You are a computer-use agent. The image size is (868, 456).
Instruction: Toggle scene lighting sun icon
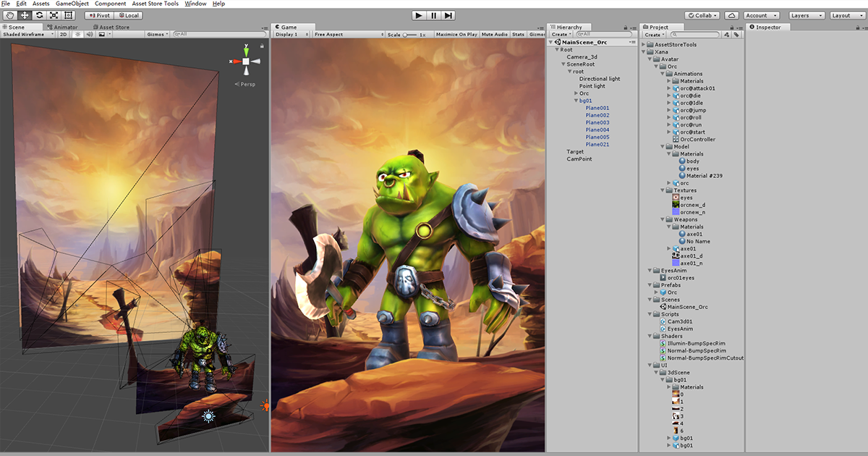click(78, 34)
